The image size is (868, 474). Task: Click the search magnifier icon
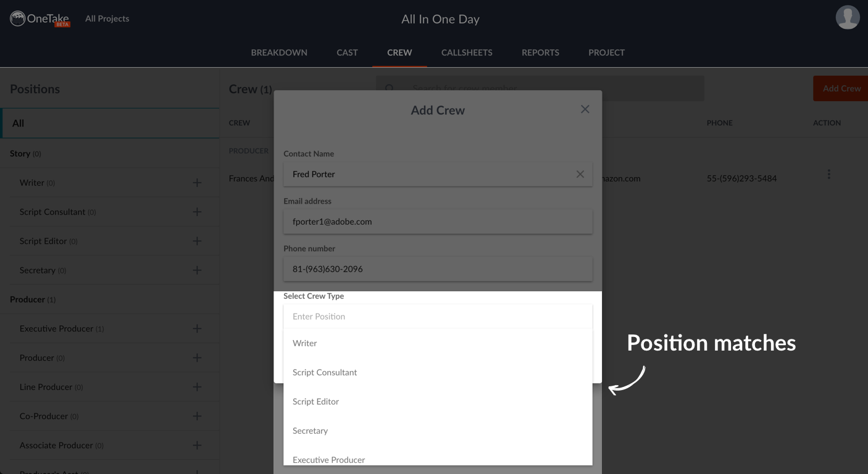point(390,89)
